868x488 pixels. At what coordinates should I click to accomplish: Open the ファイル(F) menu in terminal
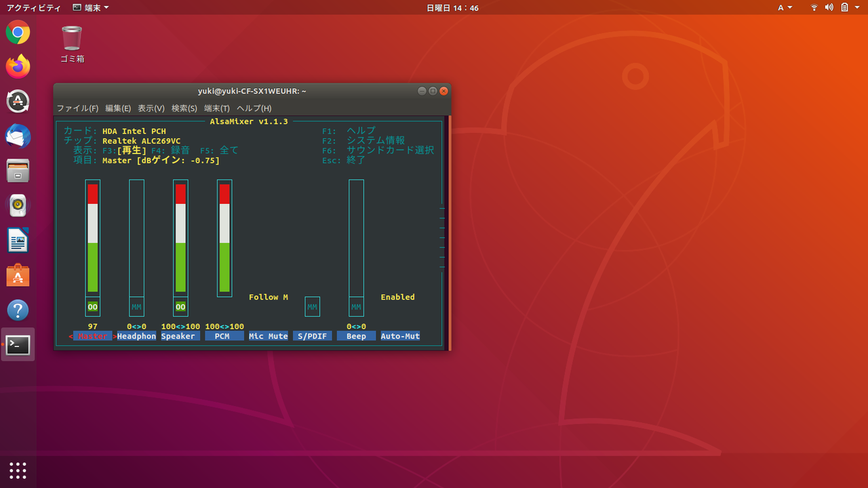[78, 108]
